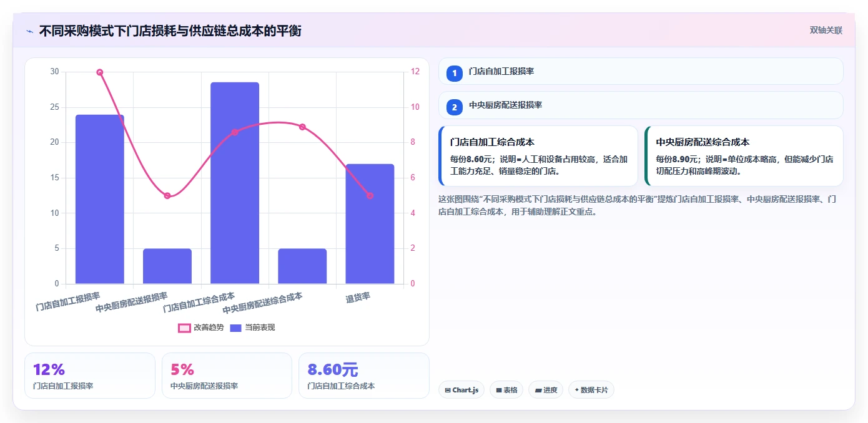
Task: Click the 门店自加工报损率 bar
Action: [100, 199]
